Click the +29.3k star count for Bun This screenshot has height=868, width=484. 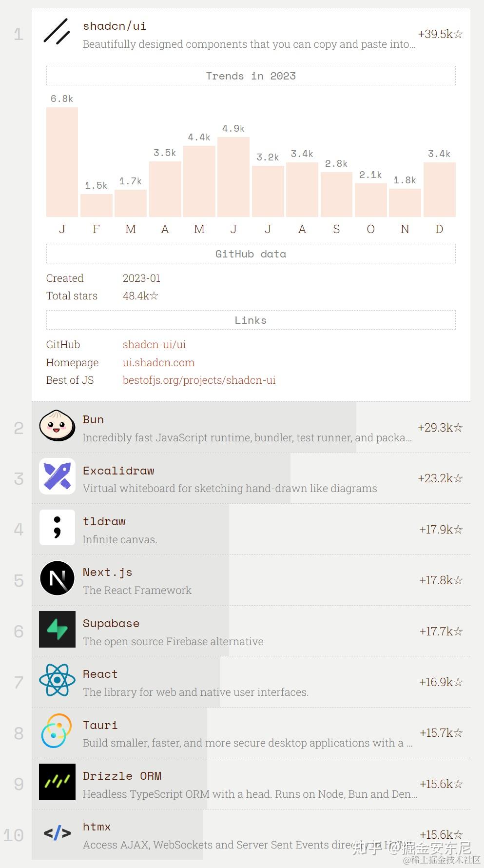pos(439,428)
